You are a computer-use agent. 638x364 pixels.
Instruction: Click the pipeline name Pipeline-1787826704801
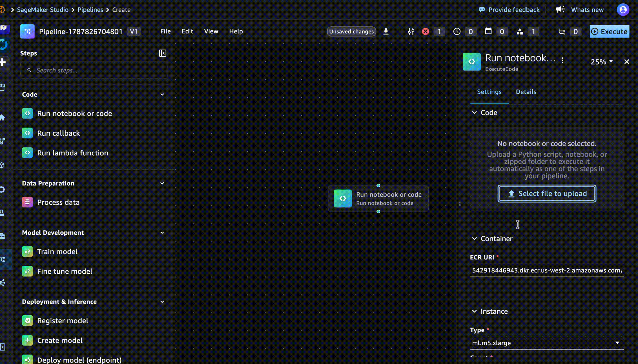pos(81,31)
